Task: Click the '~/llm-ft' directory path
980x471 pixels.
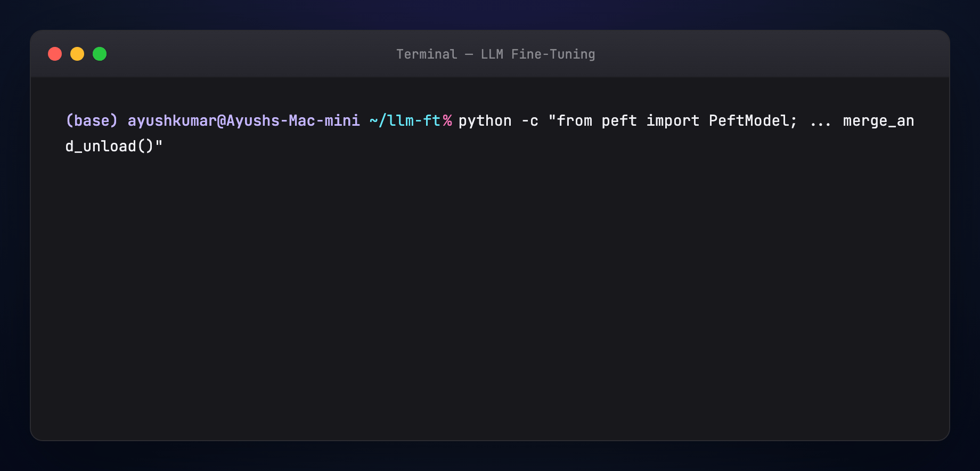Action: 405,121
